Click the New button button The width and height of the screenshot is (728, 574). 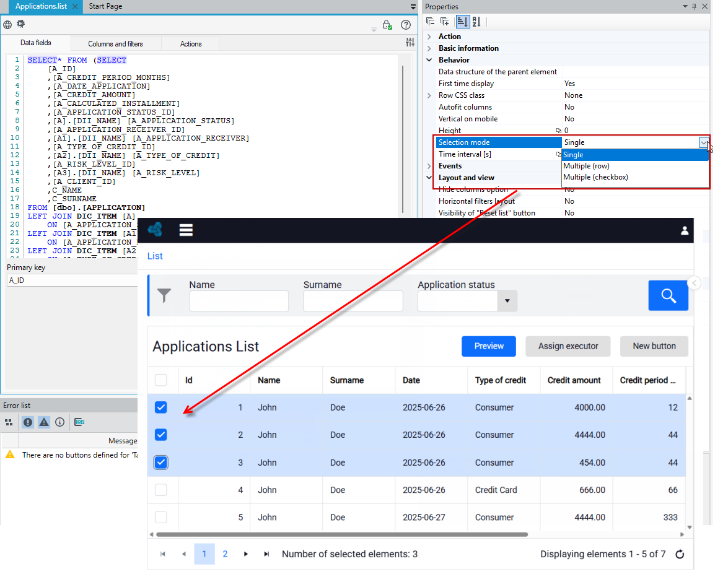point(654,346)
